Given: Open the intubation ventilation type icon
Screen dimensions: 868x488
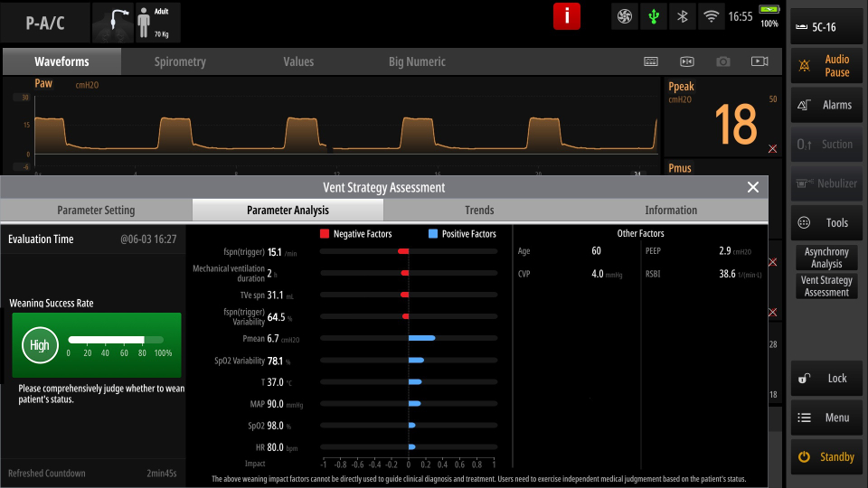Looking at the screenshot, I should (x=113, y=23).
